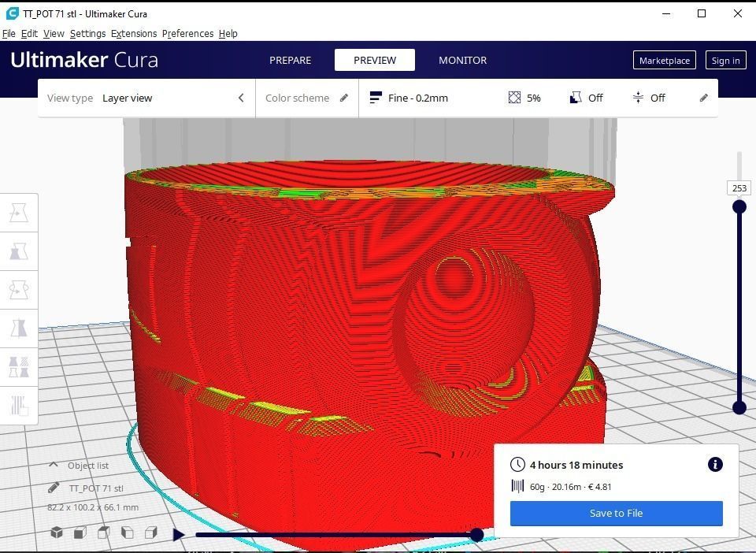756x553 pixels.
Task: Open the Edit menu
Action: pyautogui.click(x=29, y=33)
